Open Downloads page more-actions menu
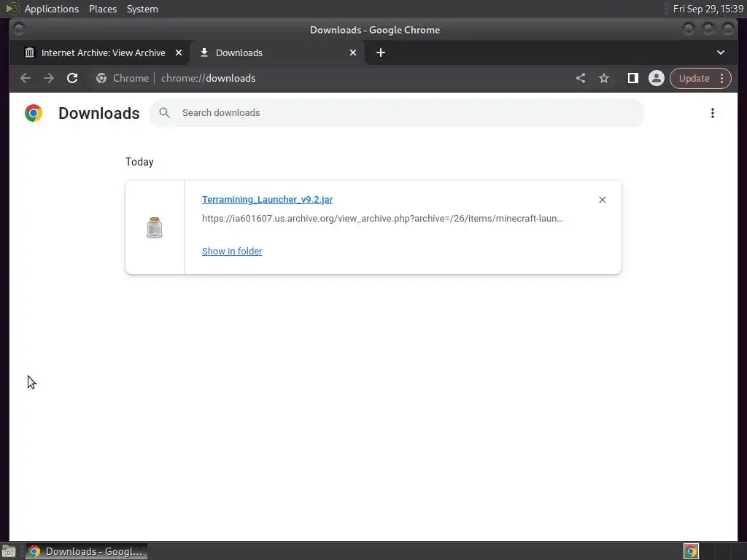747x560 pixels. tap(712, 113)
